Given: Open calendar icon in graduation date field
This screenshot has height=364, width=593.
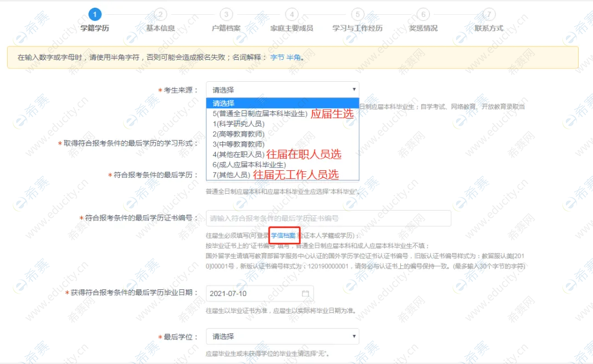Looking at the screenshot, I should tap(305, 294).
